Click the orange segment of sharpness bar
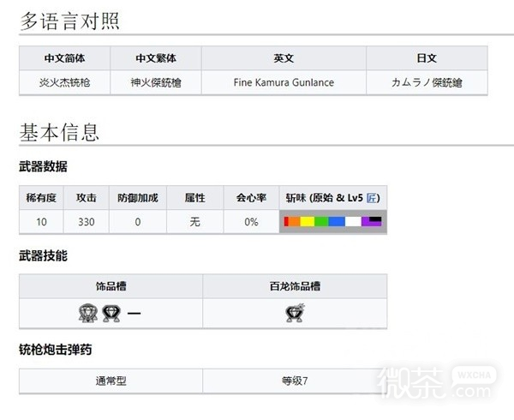 (x=295, y=221)
